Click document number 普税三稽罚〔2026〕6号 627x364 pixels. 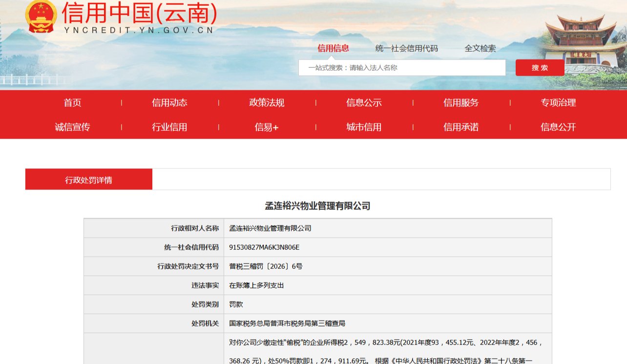266,266
